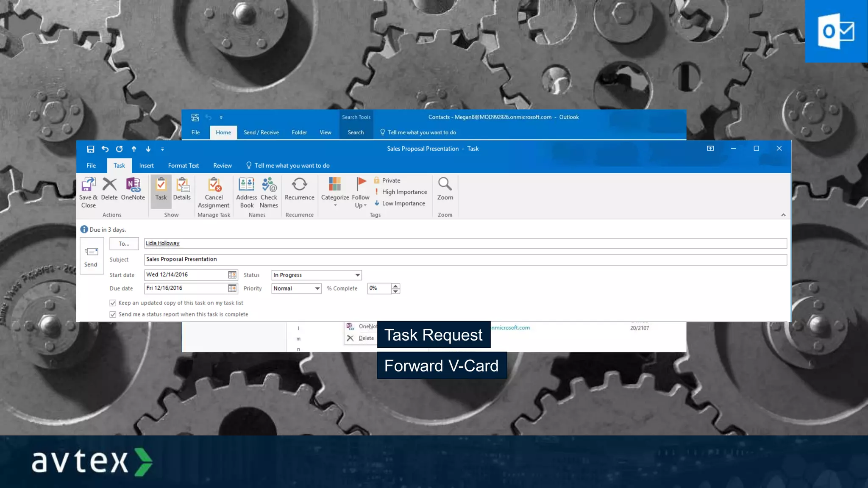Click recipient field with Lidia Holloway

coord(465,243)
